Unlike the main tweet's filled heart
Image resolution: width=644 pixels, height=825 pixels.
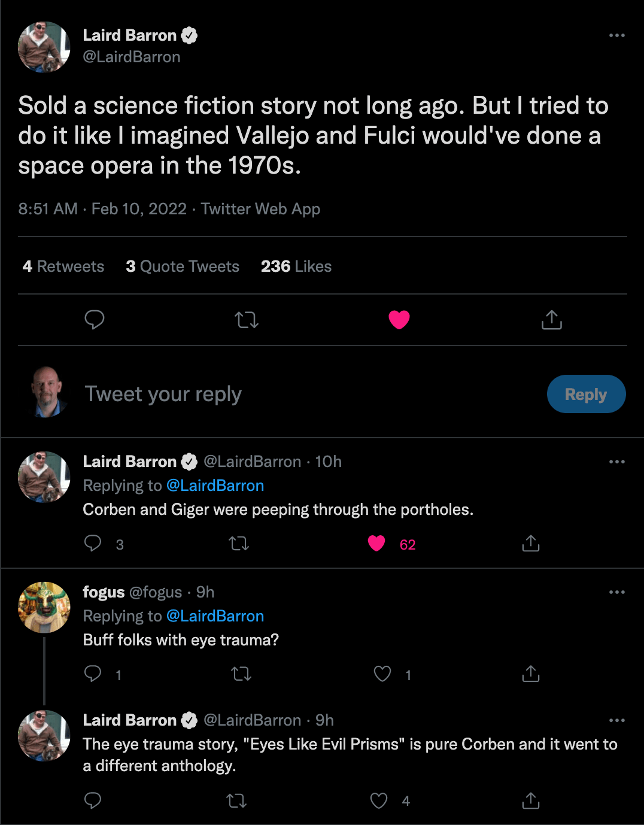click(x=399, y=320)
